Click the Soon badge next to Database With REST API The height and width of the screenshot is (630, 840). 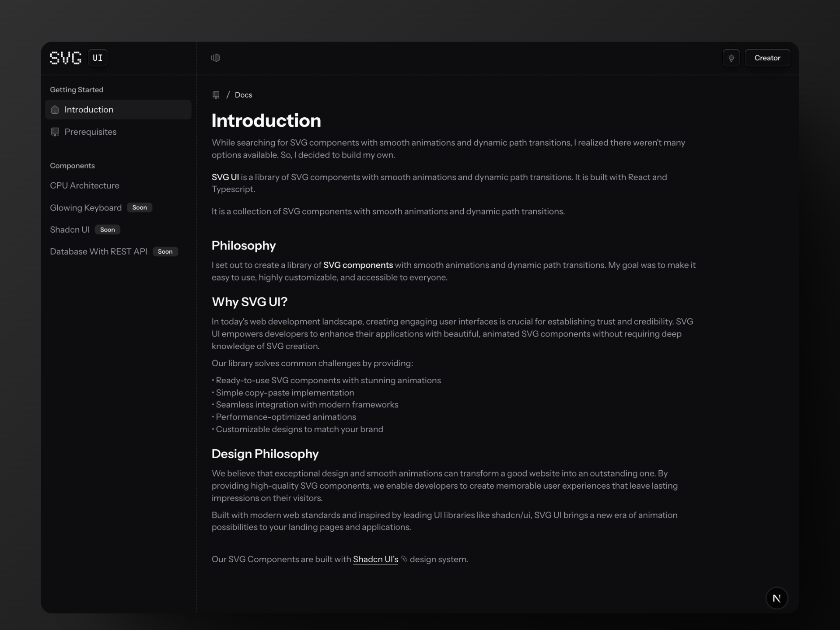coord(165,252)
